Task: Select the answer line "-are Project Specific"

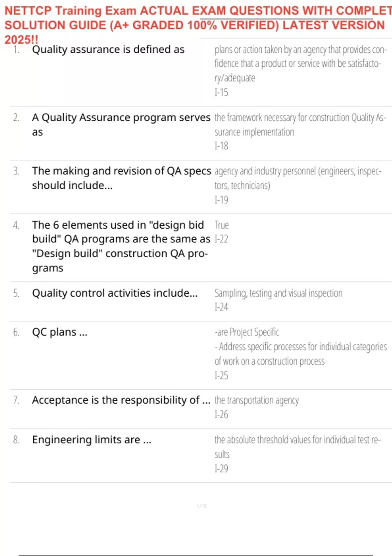Action: (x=247, y=332)
